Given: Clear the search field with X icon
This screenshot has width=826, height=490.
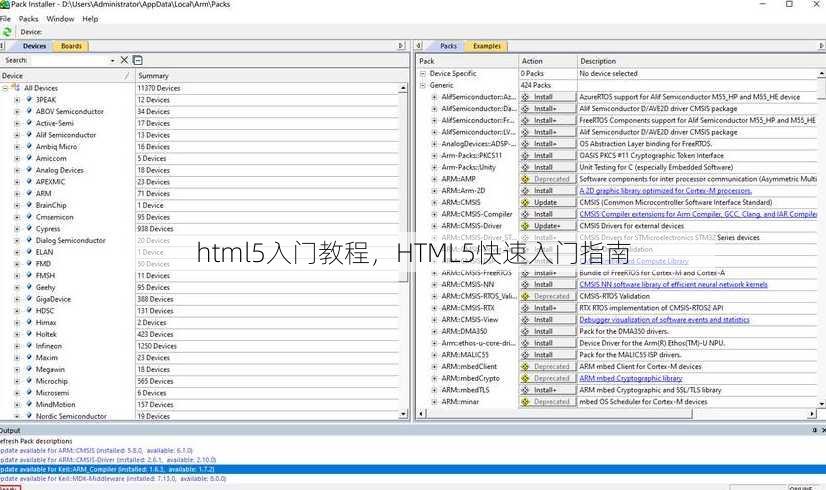Looking at the screenshot, I should click(124, 60).
